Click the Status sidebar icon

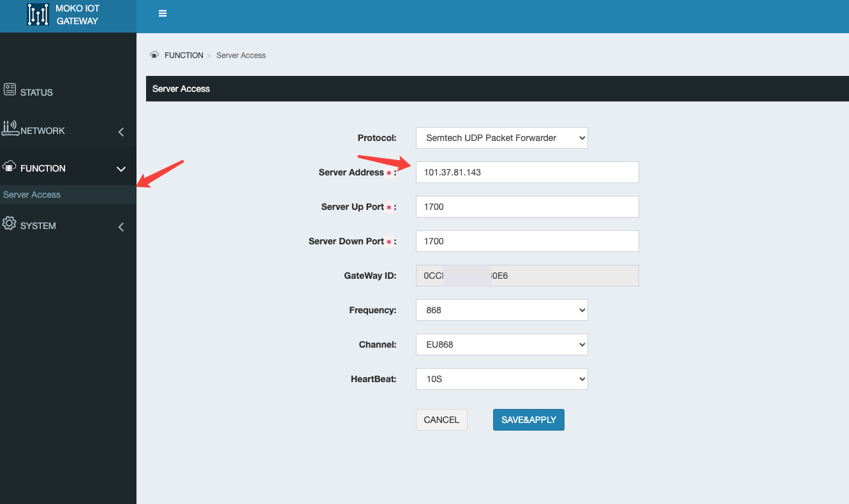point(10,89)
